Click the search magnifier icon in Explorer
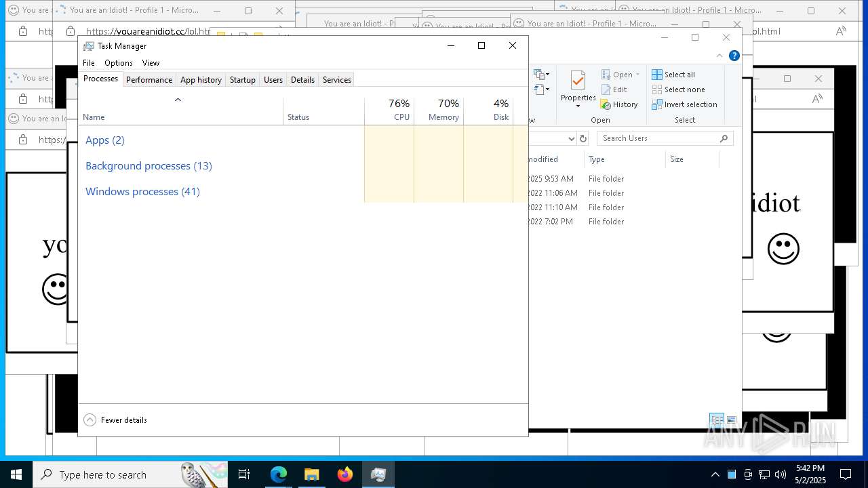The image size is (868, 488). (x=724, y=138)
